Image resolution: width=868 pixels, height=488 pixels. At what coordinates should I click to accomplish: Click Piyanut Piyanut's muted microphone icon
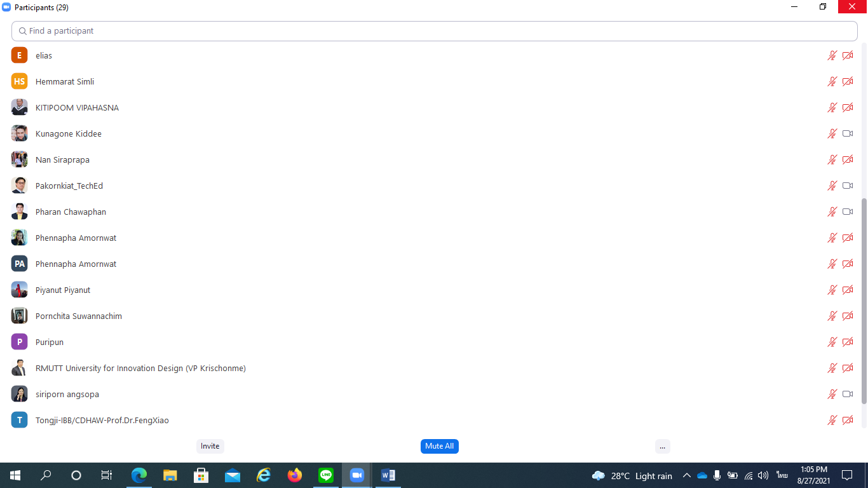click(x=832, y=290)
